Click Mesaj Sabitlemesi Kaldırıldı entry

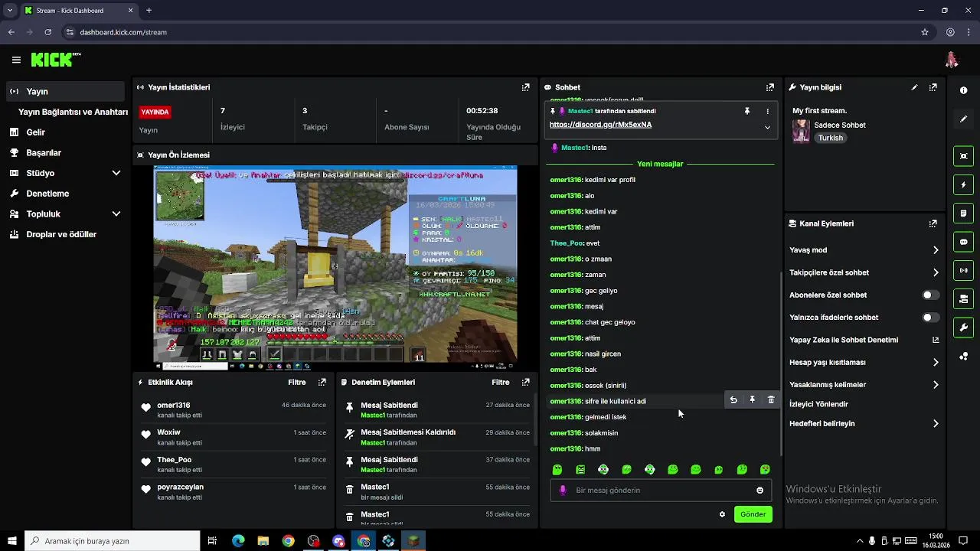click(438, 437)
